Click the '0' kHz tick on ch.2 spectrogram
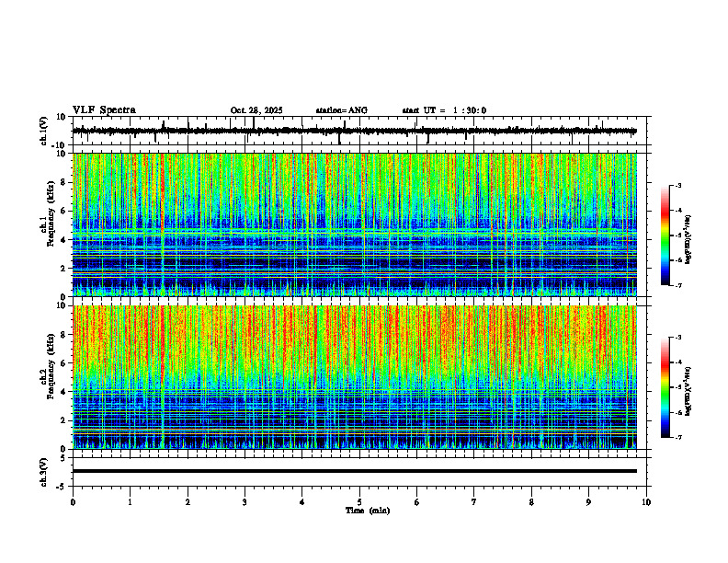This screenshot has height=563, width=728. [x=63, y=449]
